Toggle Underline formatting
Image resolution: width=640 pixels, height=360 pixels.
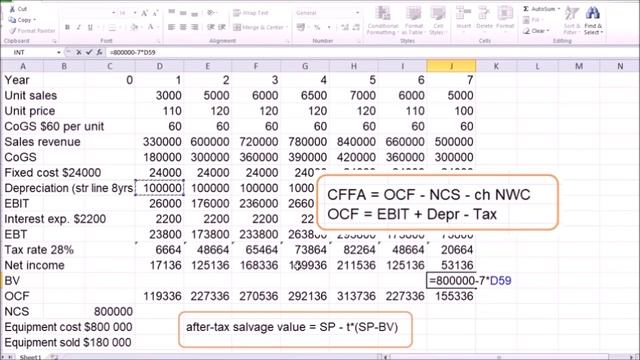click(90, 27)
